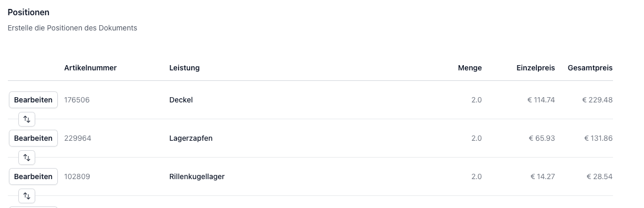Click the reorder arrows icon below the Deckel row
Image resolution: width=644 pixels, height=208 pixels.
(27, 119)
